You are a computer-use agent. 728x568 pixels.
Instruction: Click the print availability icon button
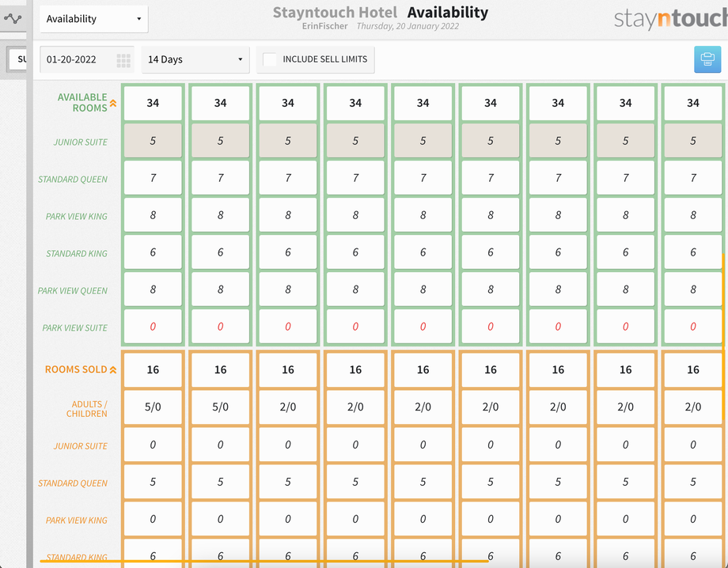707,59
